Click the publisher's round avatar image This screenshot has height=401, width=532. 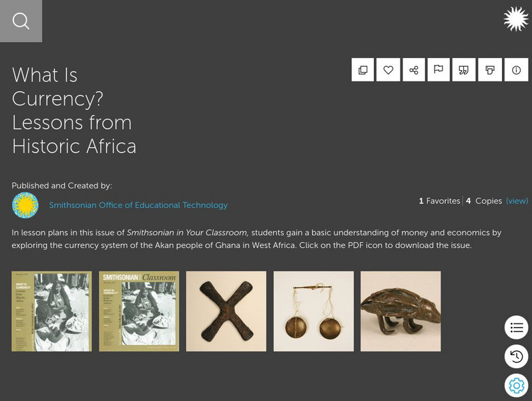click(x=25, y=205)
